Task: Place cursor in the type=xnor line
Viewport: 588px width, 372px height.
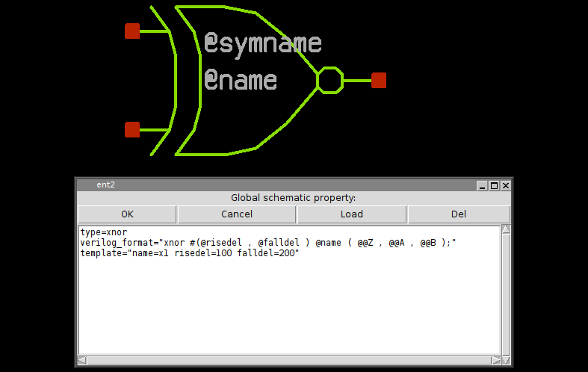Action: click(104, 233)
